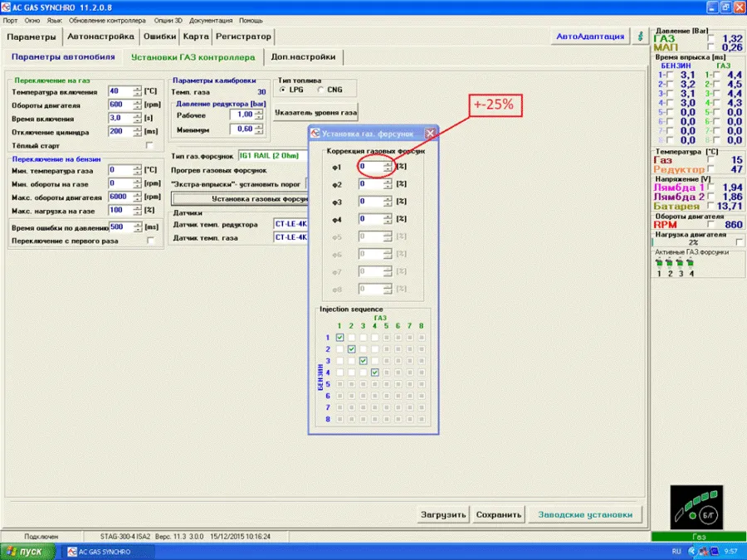Screen dimensions: 747x560
Task: Open the Язык menu
Action: (54, 21)
